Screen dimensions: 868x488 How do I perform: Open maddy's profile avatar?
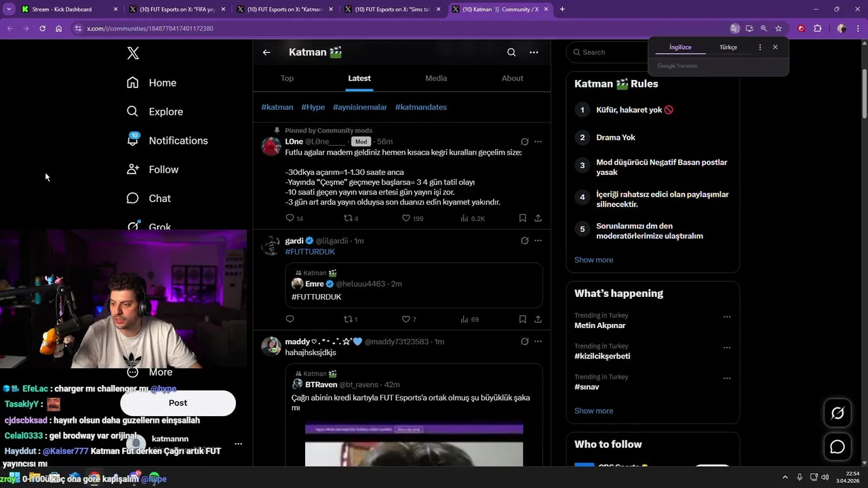[271, 346]
